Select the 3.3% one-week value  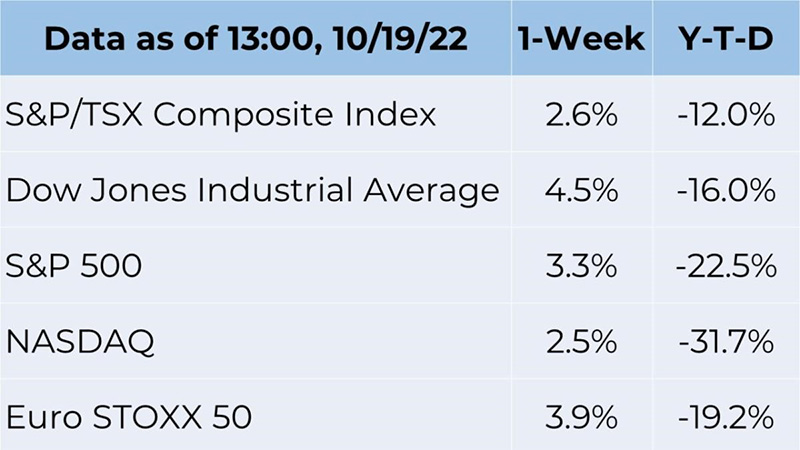point(581,266)
